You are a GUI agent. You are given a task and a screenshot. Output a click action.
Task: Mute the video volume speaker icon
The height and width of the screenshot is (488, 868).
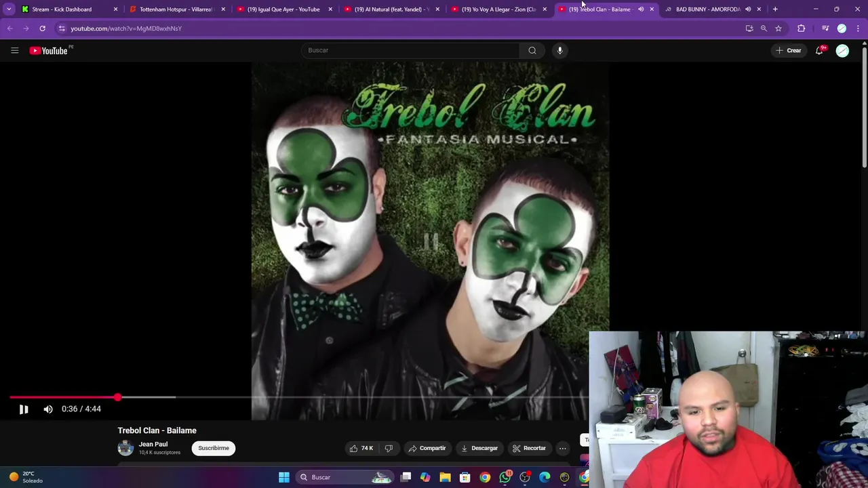pos(48,409)
